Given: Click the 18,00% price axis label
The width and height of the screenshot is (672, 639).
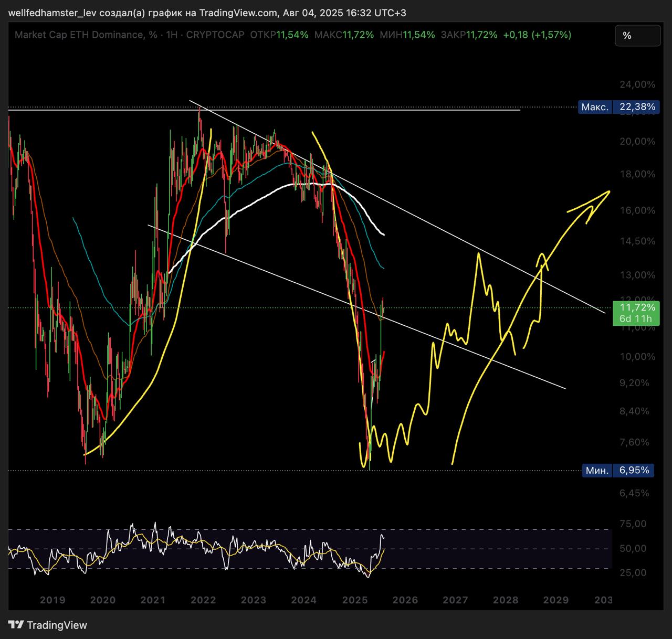Looking at the screenshot, I should 637,175.
